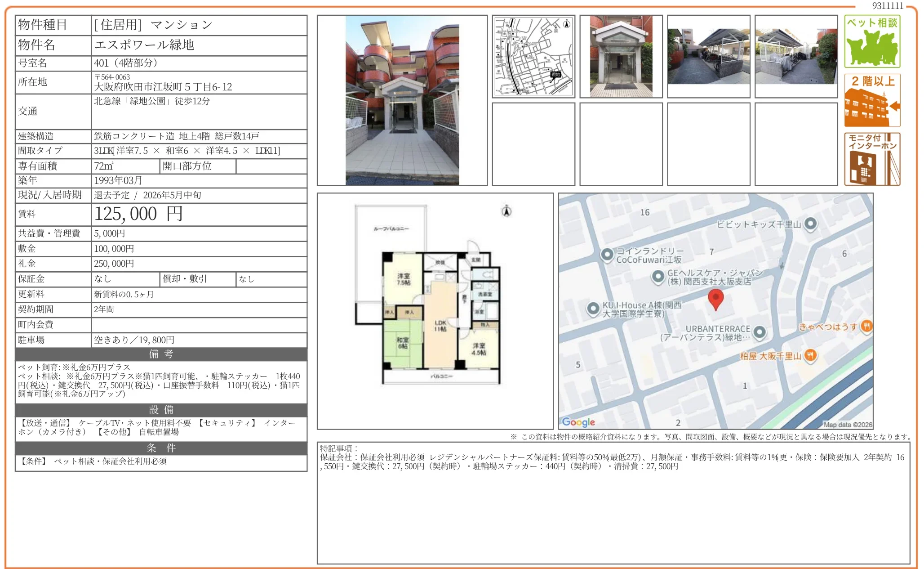Open the entrance door photo thumbnail
This screenshot has width=924, height=569.
point(621,56)
